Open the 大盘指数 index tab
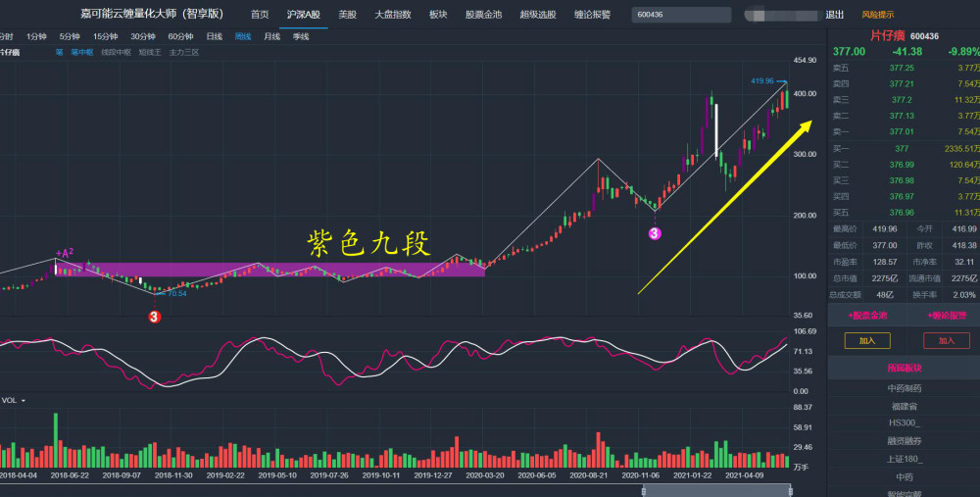Viewport: 980px width, 497px height. point(393,15)
